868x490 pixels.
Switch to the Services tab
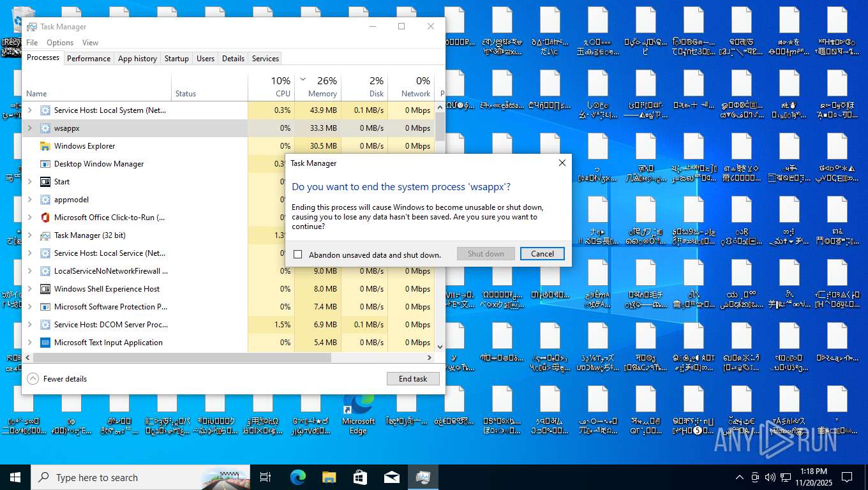pos(266,59)
